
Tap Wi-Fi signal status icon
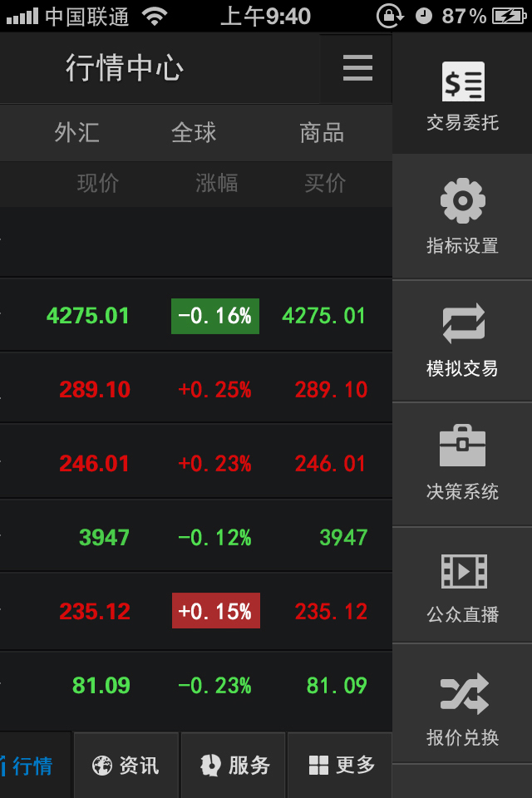(x=155, y=17)
